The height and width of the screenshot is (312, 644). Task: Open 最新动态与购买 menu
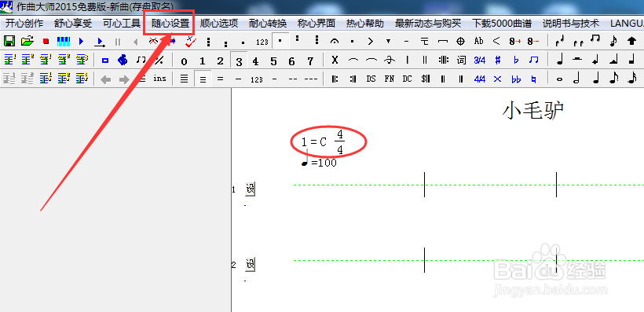click(x=428, y=23)
